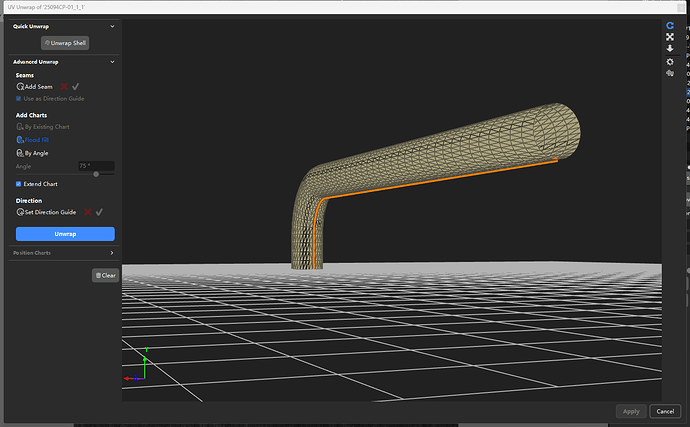The height and width of the screenshot is (427, 690).
Task: Collapse the Quick Unwrap section
Action: tap(112, 26)
